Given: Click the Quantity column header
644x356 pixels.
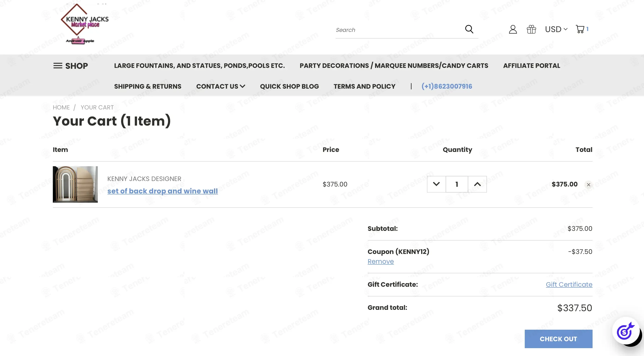Looking at the screenshot, I should click(457, 150).
